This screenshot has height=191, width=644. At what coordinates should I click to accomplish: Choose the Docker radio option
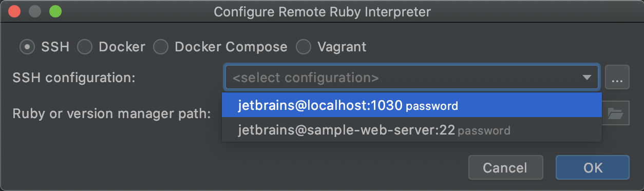pyautogui.click(x=84, y=47)
